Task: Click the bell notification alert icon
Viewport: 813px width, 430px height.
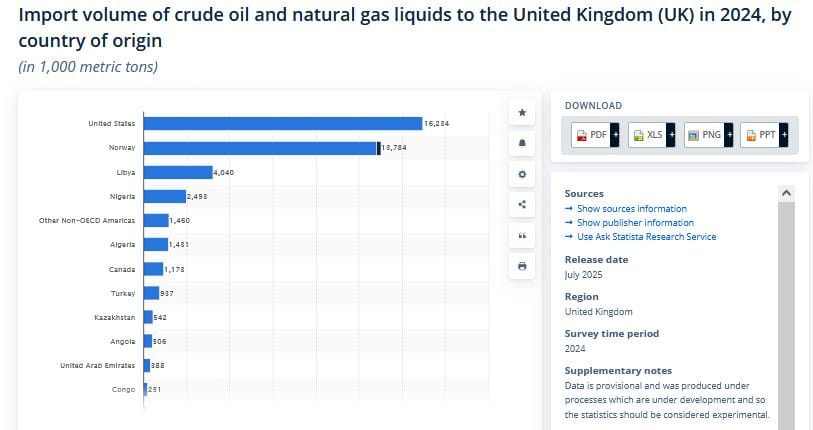Action: [x=522, y=143]
